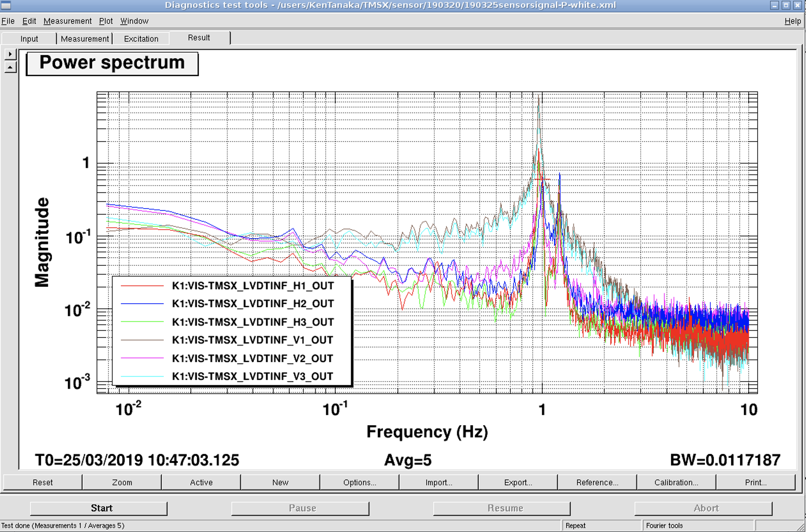Screen dimensions: 806x532
Task: Click the cyan V3 legend line sample
Action: 142,376
